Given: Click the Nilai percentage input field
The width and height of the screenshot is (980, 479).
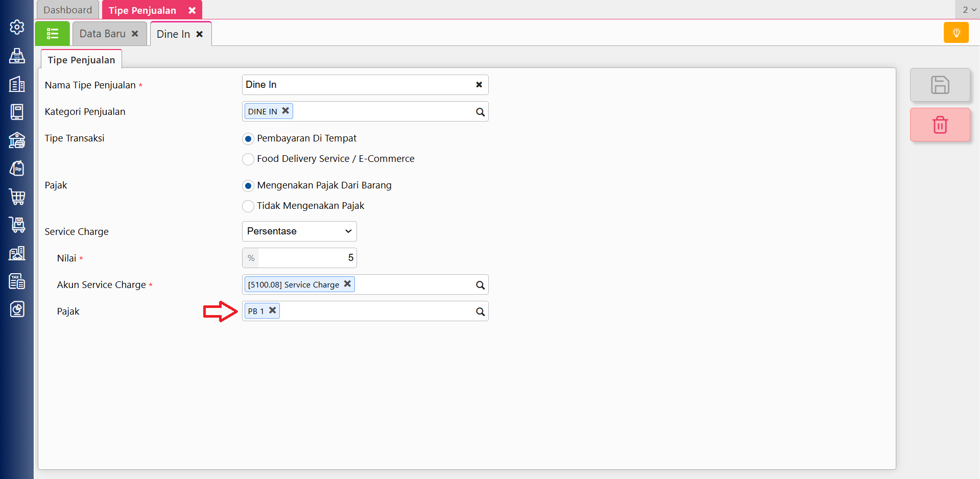Looking at the screenshot, I should pos(306,258).
